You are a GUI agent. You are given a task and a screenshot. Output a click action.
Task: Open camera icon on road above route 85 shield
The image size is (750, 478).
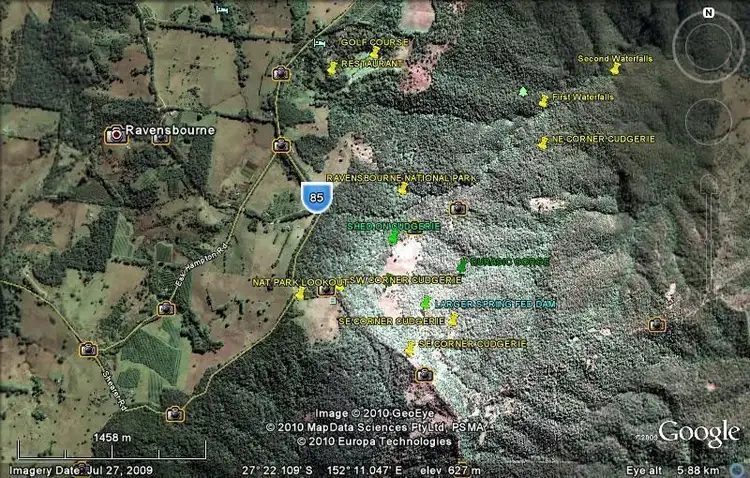point(281,145)
